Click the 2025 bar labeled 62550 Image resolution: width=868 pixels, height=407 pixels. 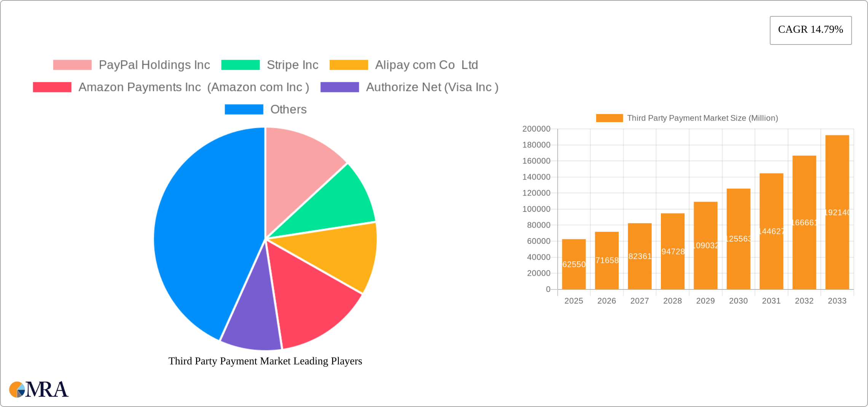(574, 264)
